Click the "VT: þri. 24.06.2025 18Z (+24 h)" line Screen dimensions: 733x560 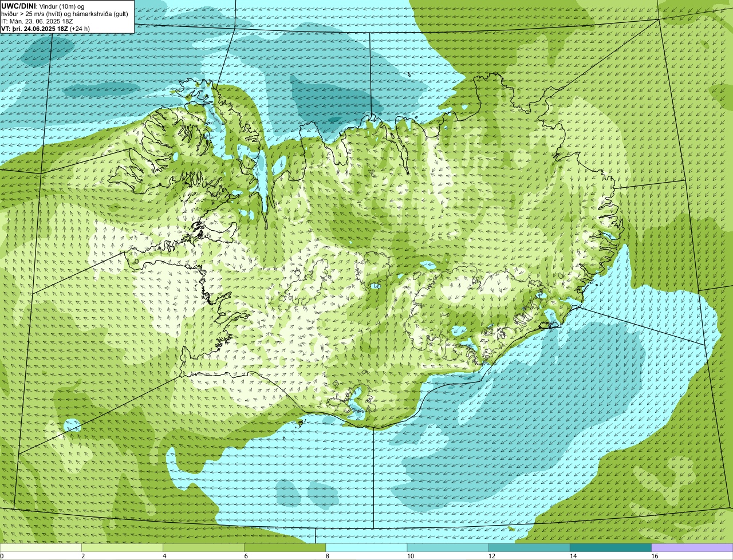point(46,28)
